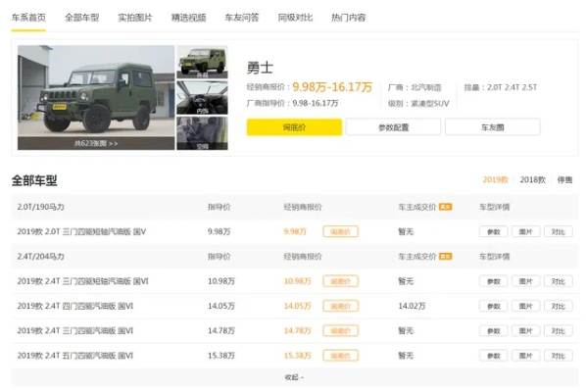Open the 热门内容 tab
This screenshot has height=392, width=586.
[348, 18]
